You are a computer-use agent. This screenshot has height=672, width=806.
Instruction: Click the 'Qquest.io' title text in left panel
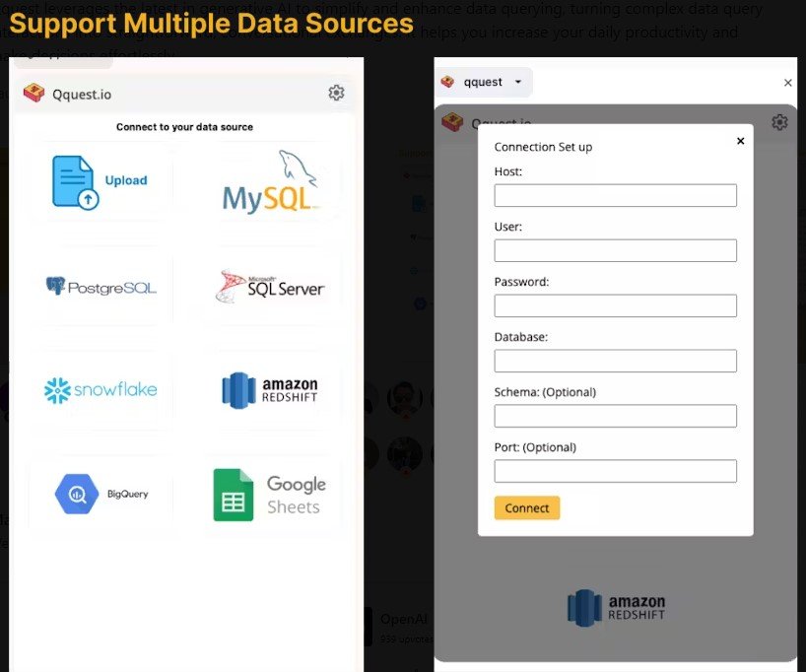click(x=82, y=95)
